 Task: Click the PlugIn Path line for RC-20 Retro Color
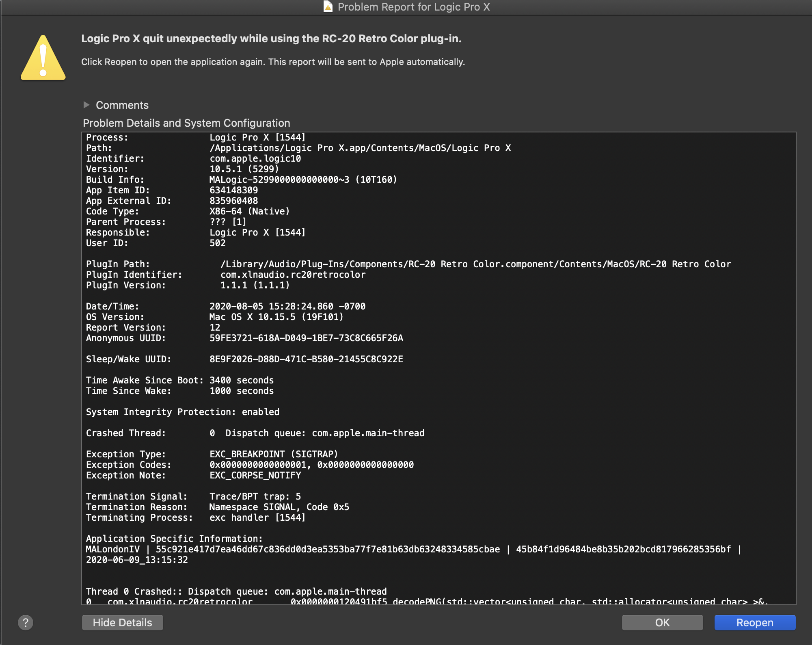coord(476,264)
